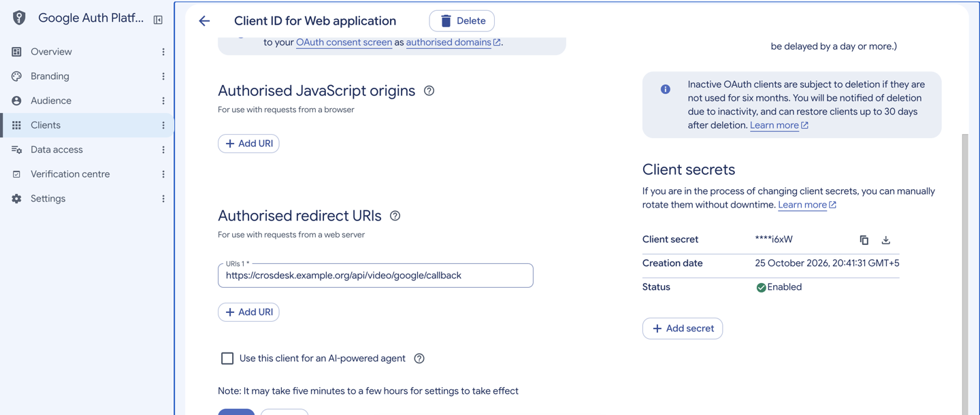Click the Overview dashboard icon
Viewport: 980px width, 415px height.
[16, 52]
